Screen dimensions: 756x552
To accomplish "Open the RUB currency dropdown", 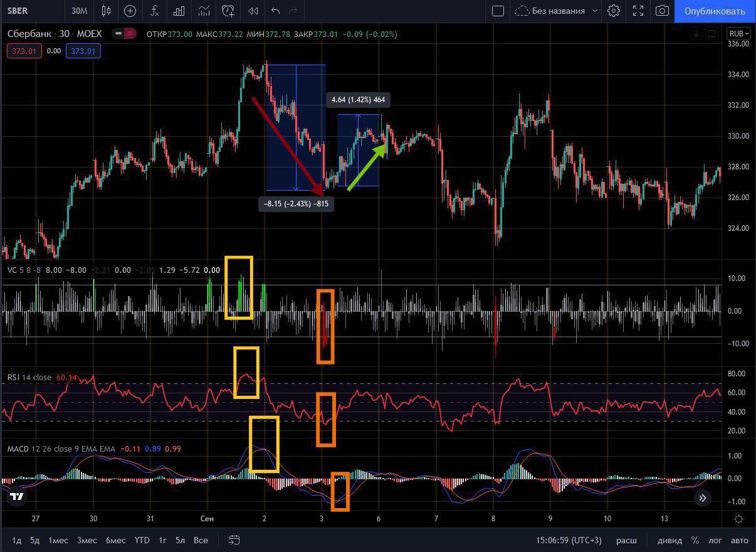I will point(738,34).
